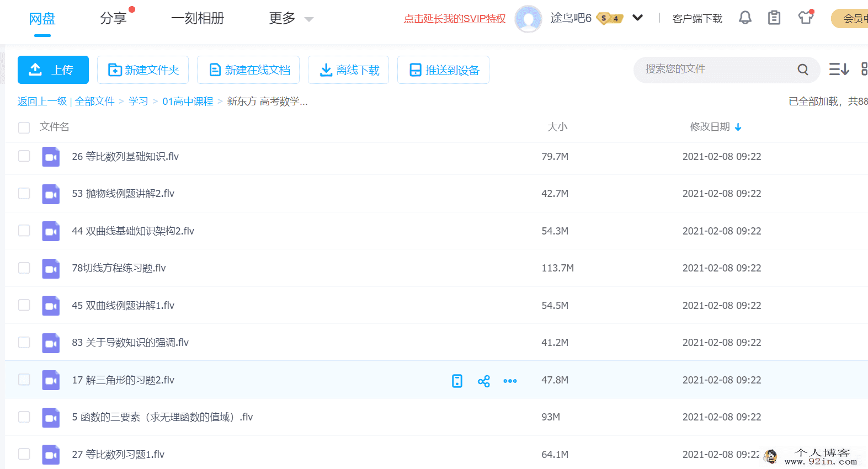Click the user avatar picture
Viewport: 868px width, 469px height.
(x=528, y=19)
